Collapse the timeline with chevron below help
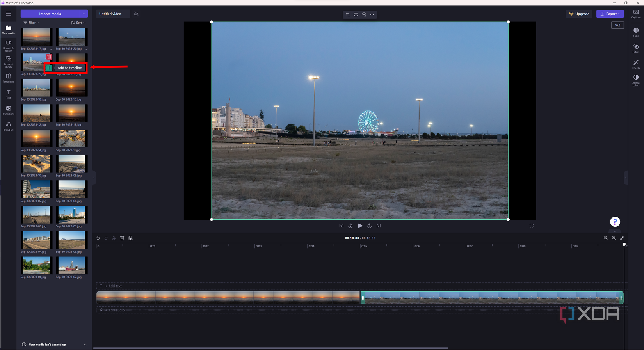This screenshot has height=350, width=644. (x=615, y=231)
